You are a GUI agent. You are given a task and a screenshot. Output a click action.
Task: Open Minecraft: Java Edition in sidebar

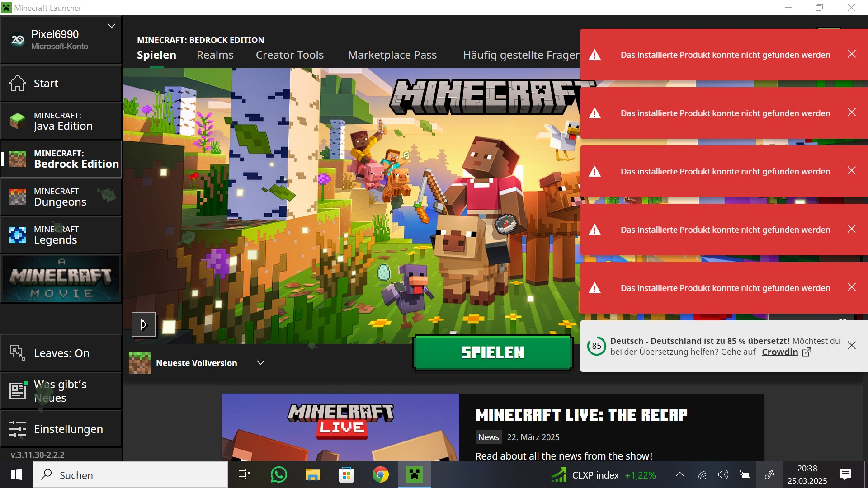point(61,121)
